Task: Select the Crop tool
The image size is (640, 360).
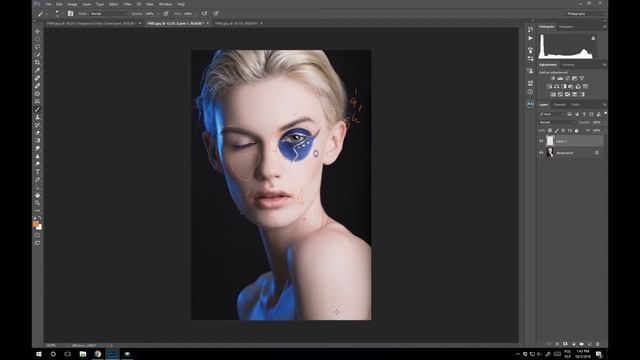Action: [38, 62]
